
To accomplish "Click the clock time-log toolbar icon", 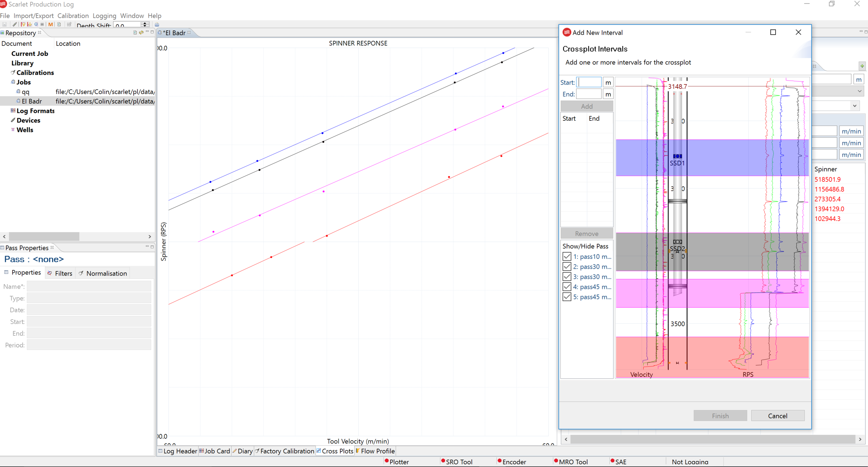I will (36, 24).
